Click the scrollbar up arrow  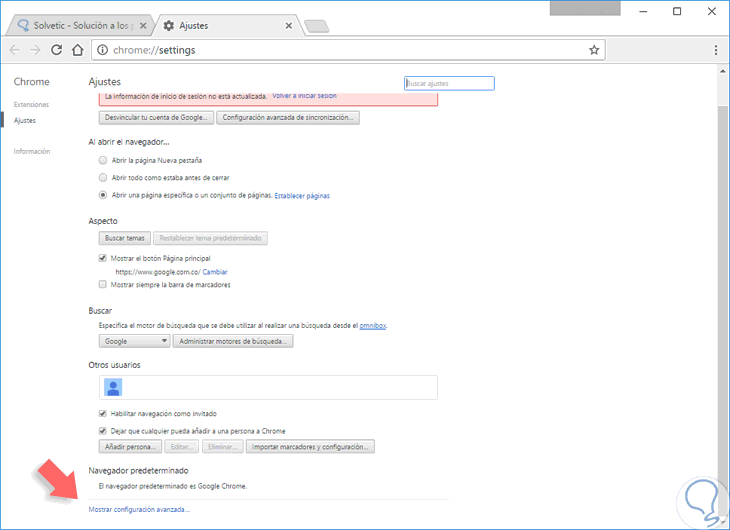coord(723,71)
